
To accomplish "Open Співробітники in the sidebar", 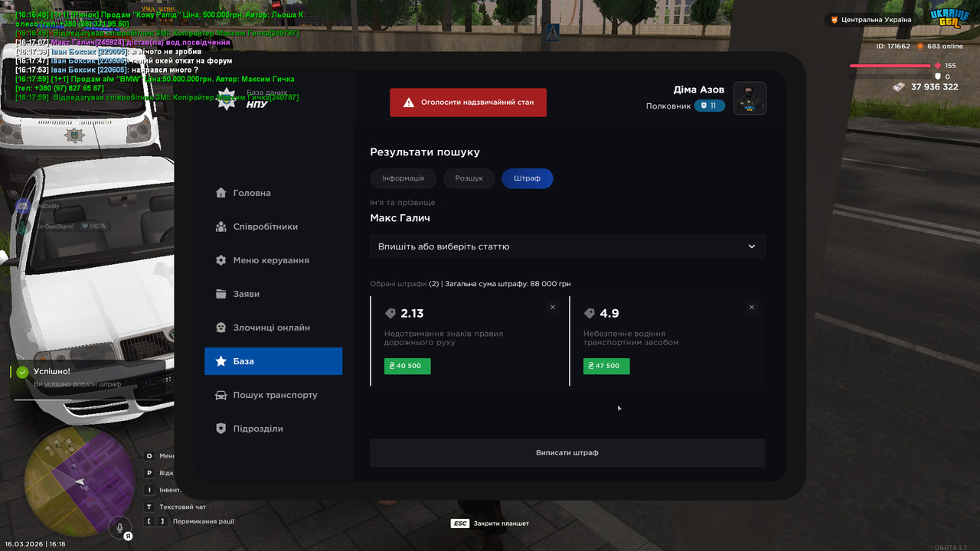I will (x=273, y=227).
